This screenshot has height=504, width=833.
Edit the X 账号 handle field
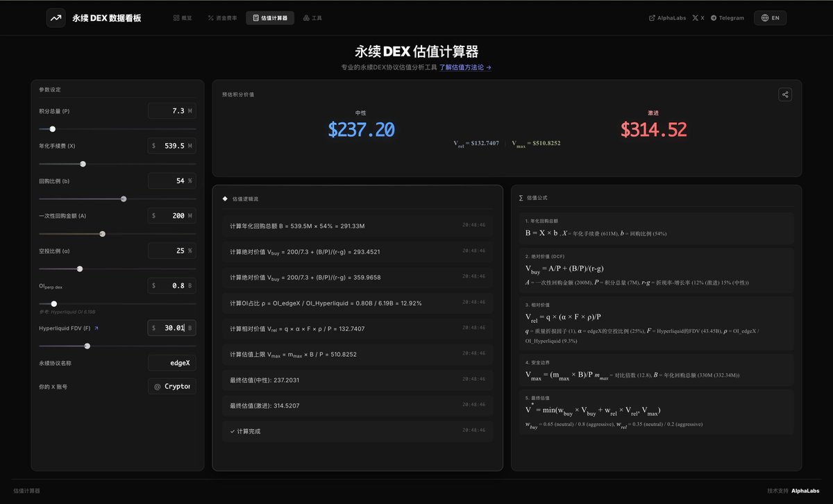(172, 386)
